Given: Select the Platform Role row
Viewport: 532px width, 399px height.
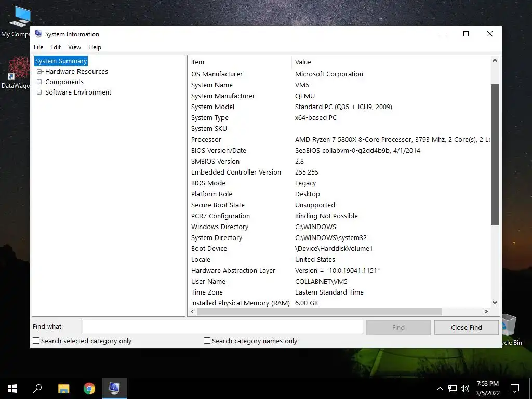Looking at the screenshot, I should [340, 194].
